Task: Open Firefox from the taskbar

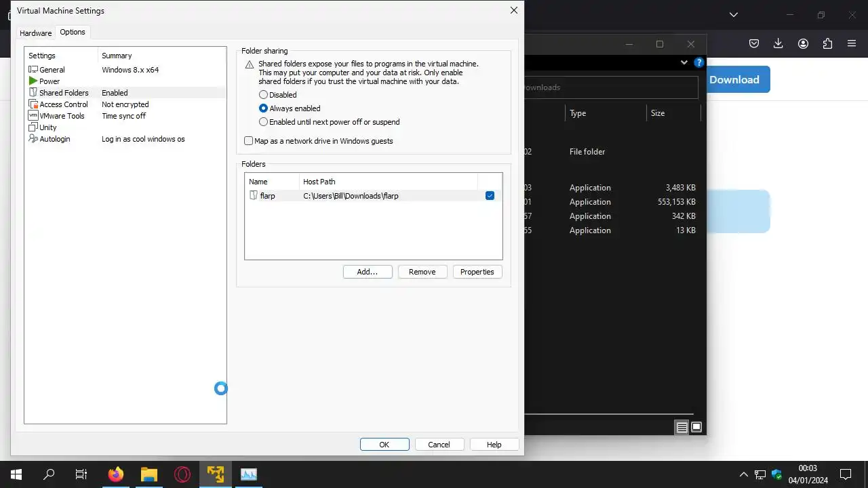Action: pyautogui.click(x=116, y=474)
